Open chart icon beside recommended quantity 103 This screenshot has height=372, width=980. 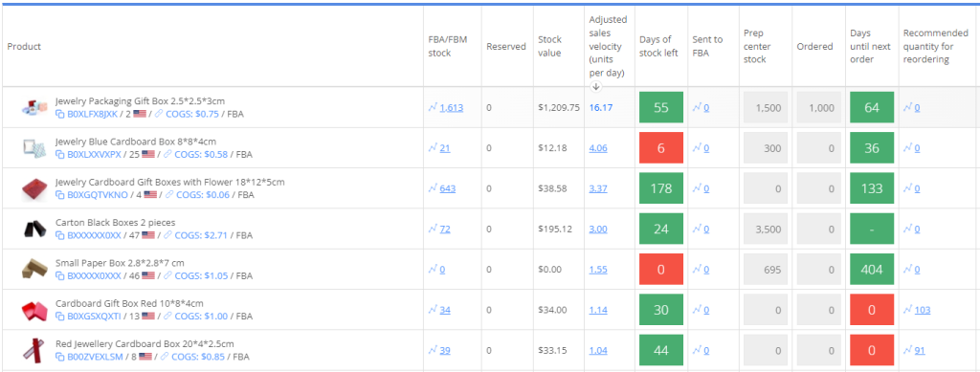click(x=908, y=310)
